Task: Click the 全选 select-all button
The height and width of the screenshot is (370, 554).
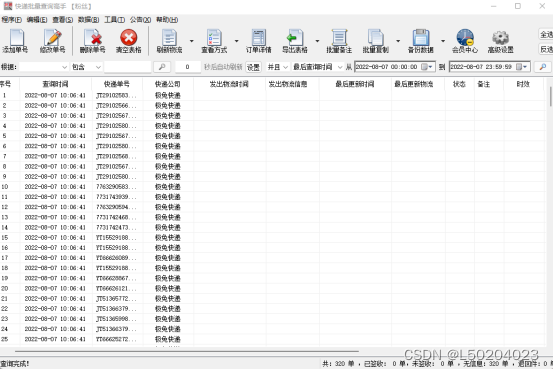Action: click(x=546, y=34)
